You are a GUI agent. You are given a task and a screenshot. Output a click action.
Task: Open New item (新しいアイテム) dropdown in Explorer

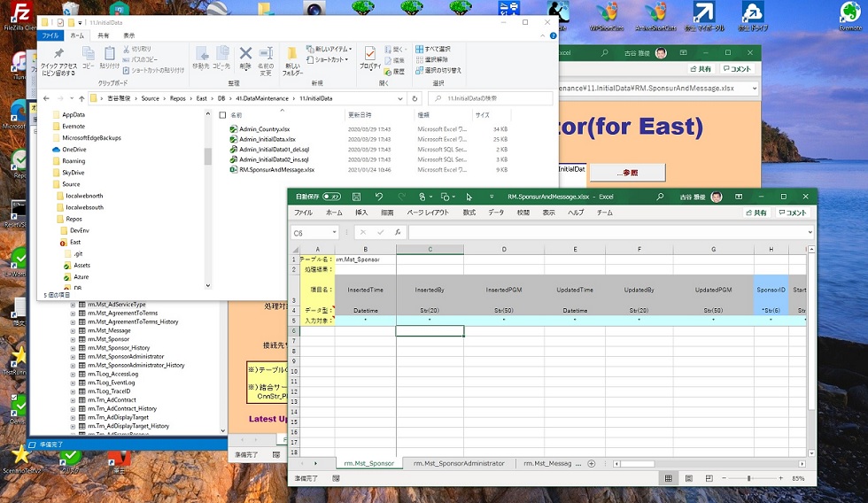[x=329, y=49]
